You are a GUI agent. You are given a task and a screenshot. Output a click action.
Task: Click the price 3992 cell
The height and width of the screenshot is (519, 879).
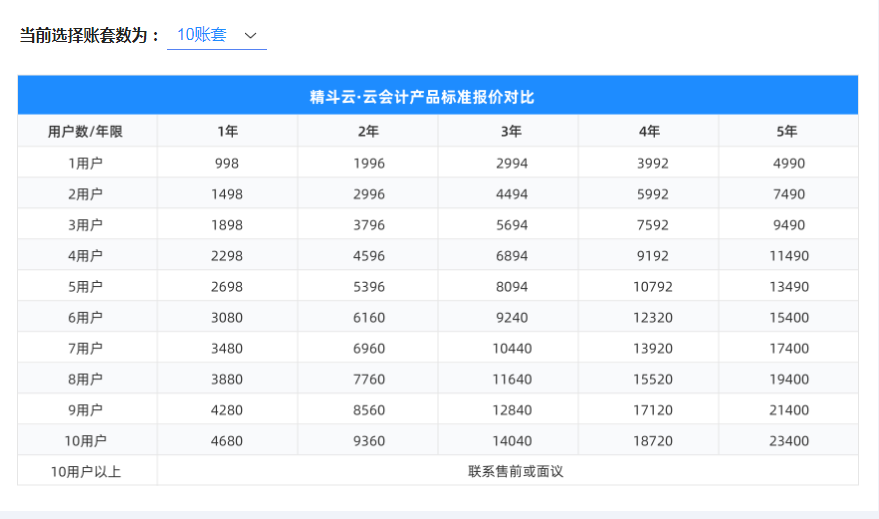[649, 163]
